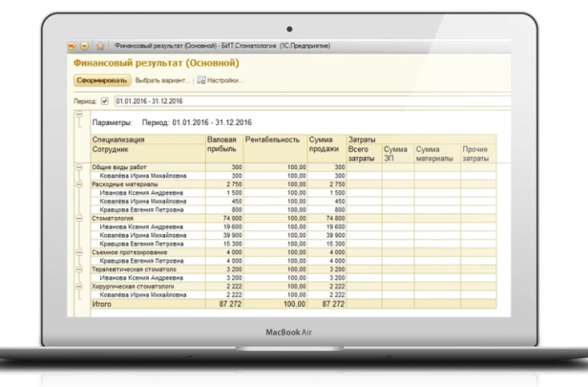Click the round dropdown arrow icon in title bar
This screenshot has height=387, width=588.
pos(84,45)
